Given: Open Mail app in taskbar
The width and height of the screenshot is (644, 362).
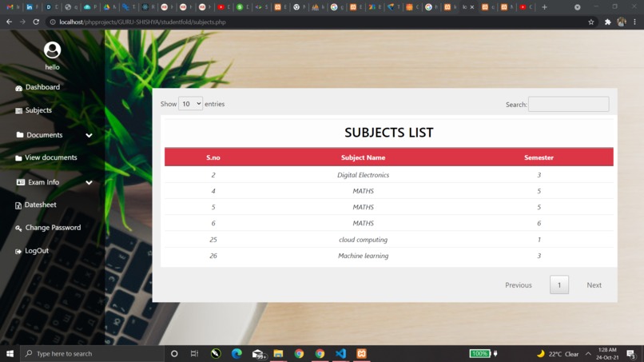Looking at the screenshot, I should pos(258,354).
